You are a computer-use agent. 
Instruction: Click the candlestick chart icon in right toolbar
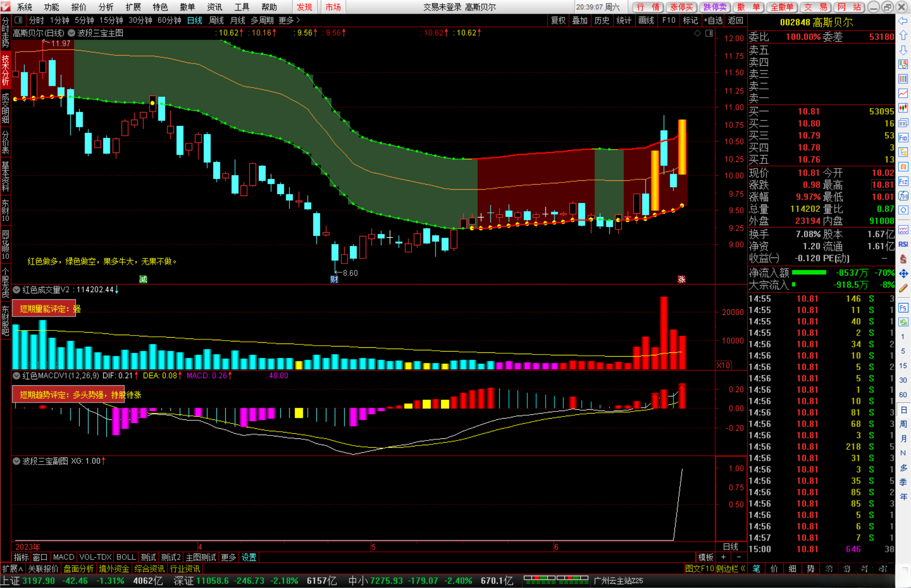pos(903,108)
